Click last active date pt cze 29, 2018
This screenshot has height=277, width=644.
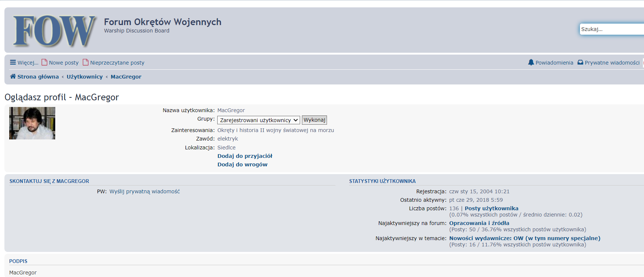(x=476, y=200)
